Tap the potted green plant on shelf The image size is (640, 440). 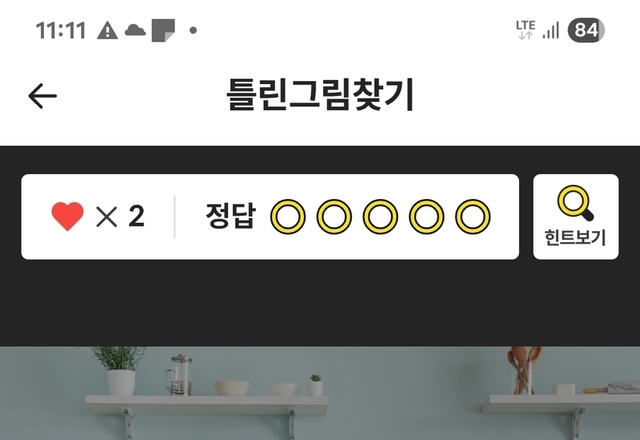[x=120, y=371]
